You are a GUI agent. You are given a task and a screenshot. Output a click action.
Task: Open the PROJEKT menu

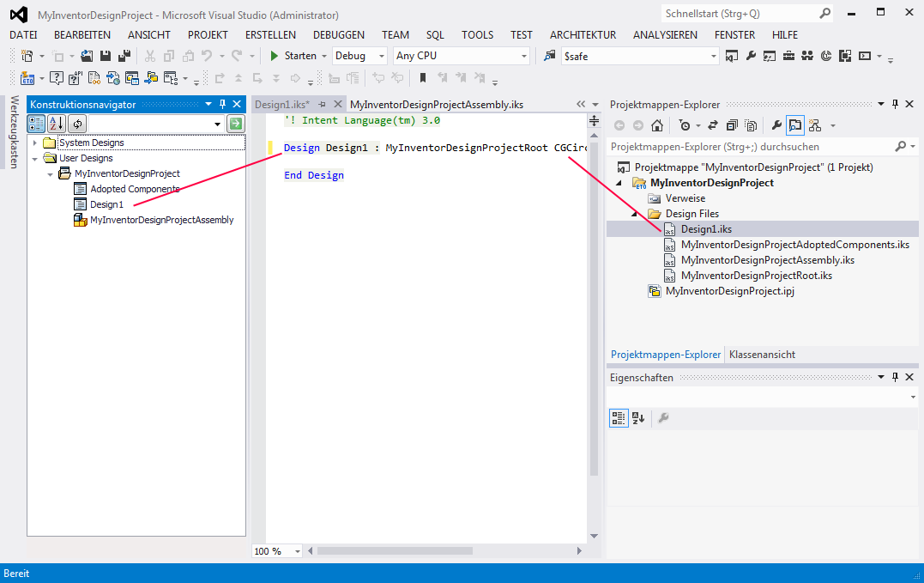click(208, 35)
